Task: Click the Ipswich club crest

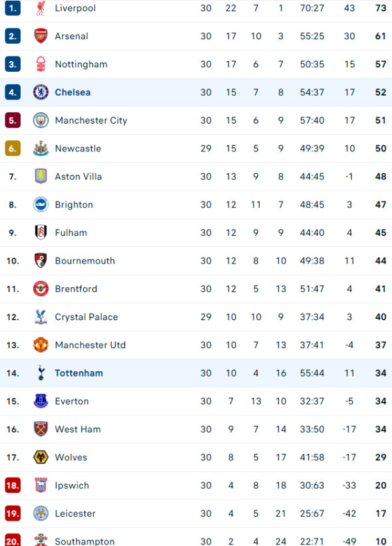Action: click(x=41, y=485)
